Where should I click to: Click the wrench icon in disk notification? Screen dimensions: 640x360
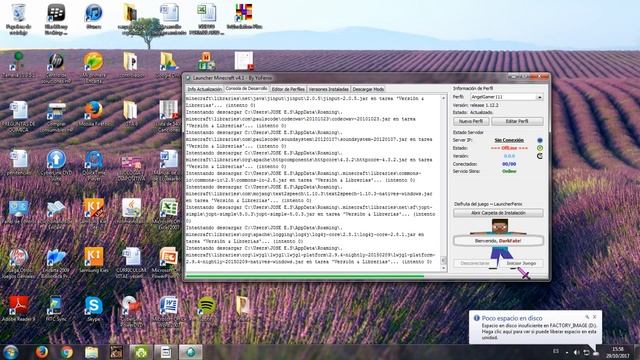click(587, 317)
